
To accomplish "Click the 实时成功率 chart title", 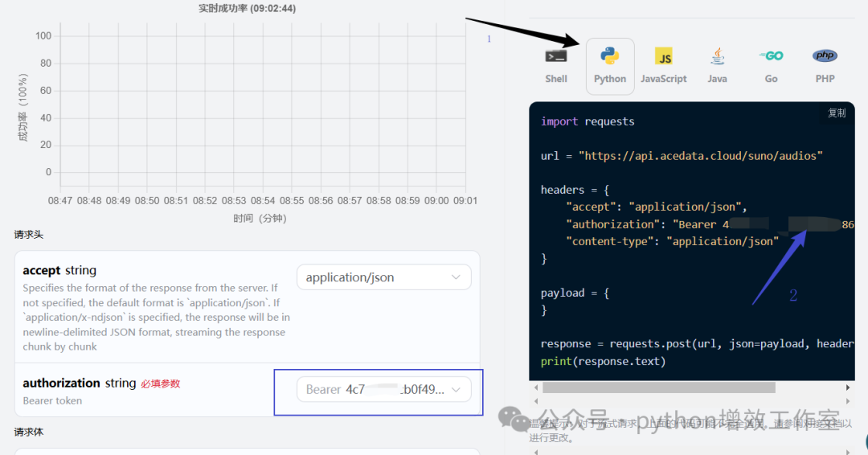I will 247,8.
